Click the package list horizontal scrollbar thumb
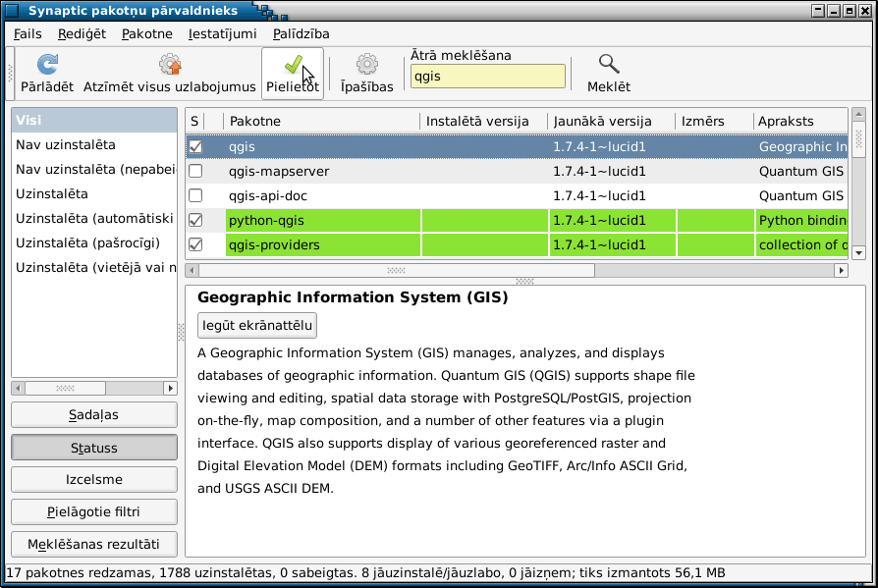Image resolution: width=878 pixels, height=588 pixels. pyautogui.click(x=397, y=271)
